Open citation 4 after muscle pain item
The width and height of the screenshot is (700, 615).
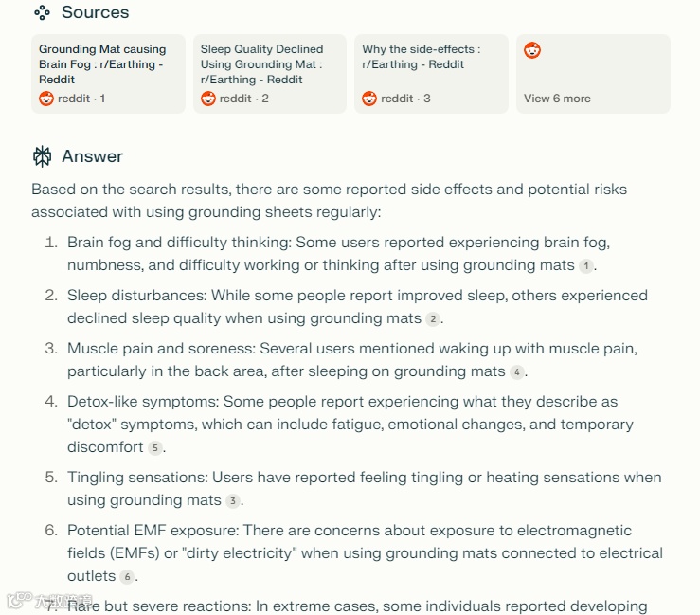click(x=516, y=372)
